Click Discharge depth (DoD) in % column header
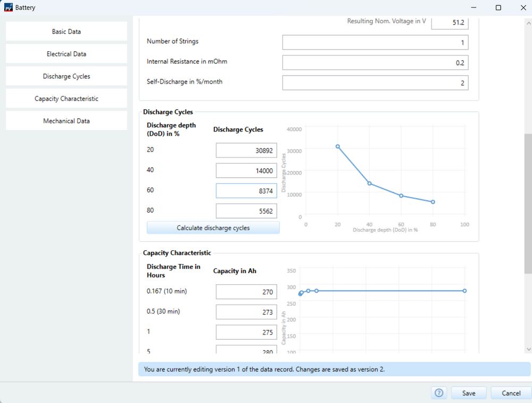Viewport: 532px width, 403px height. pos(171,129)
